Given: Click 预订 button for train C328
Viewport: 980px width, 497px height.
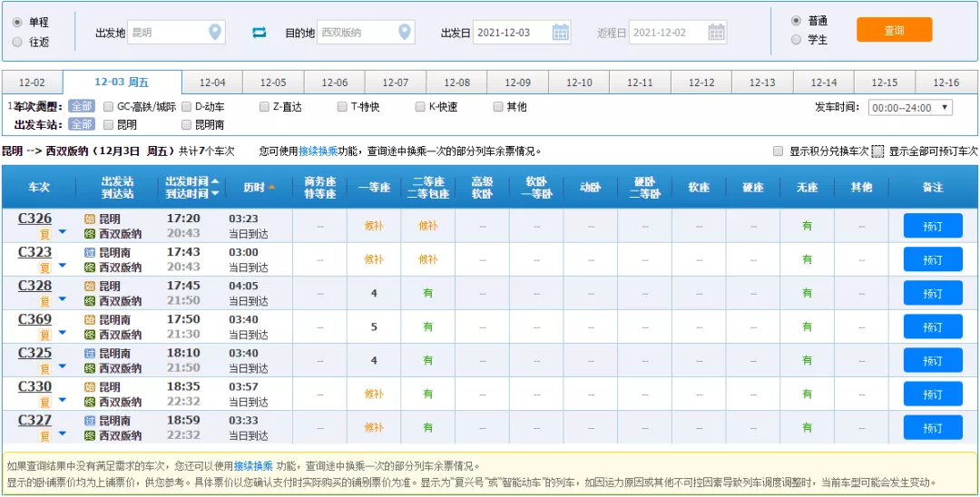Looking at the screenshot, I should coord(932,294).
